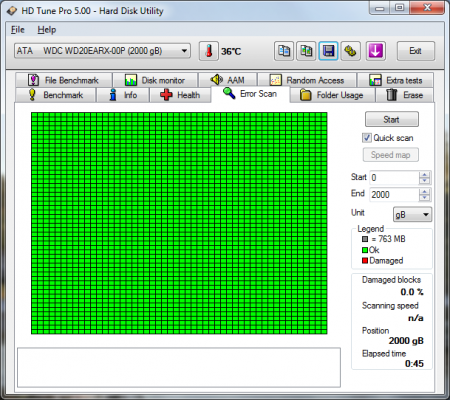Click the Start value input field

click(394, 178)
